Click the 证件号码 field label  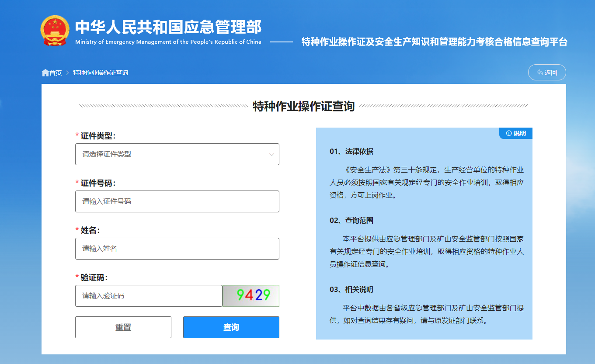(x=98, y=183)
